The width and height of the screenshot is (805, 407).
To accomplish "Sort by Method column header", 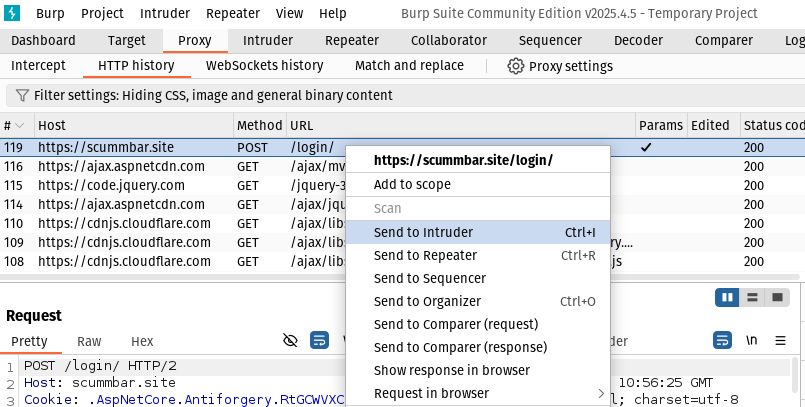I will (259, 126).
